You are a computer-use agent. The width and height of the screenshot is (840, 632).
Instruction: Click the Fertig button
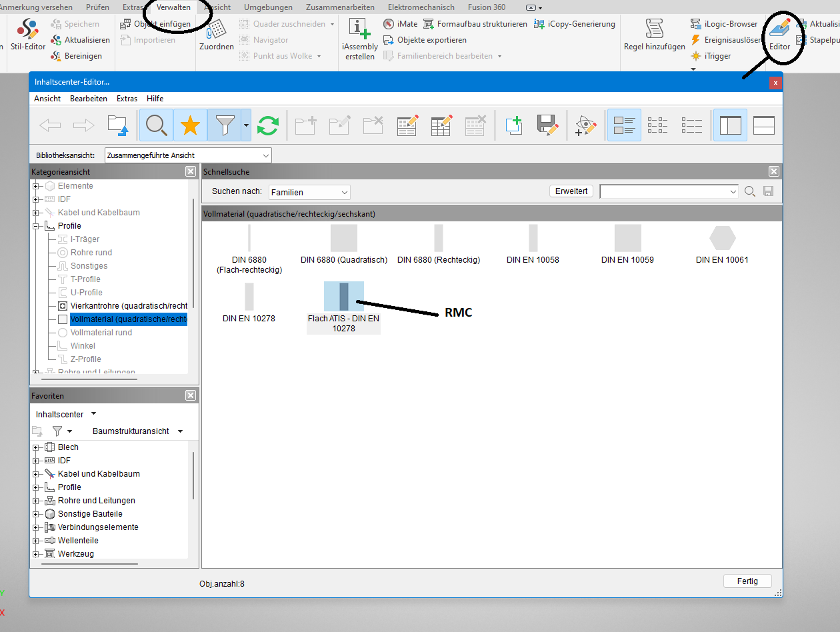747,581
